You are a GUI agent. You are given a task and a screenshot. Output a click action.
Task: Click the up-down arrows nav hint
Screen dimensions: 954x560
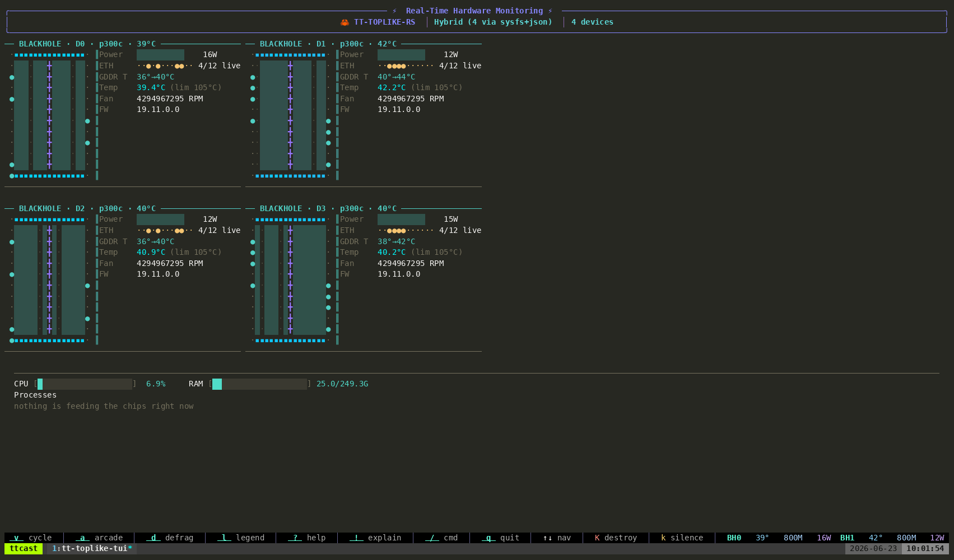[557, 538]
